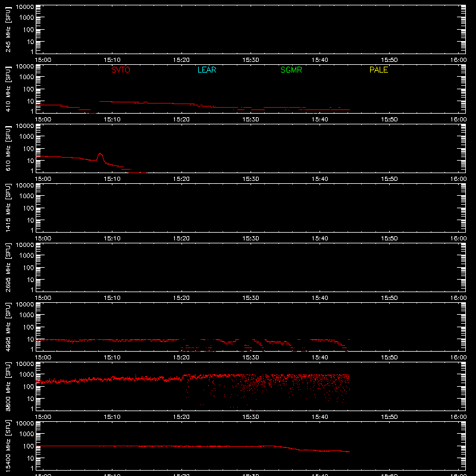The width and height of the screenshot is (476, 476).
Task: Click the yellow PALE station label
Action: [378, 70]
